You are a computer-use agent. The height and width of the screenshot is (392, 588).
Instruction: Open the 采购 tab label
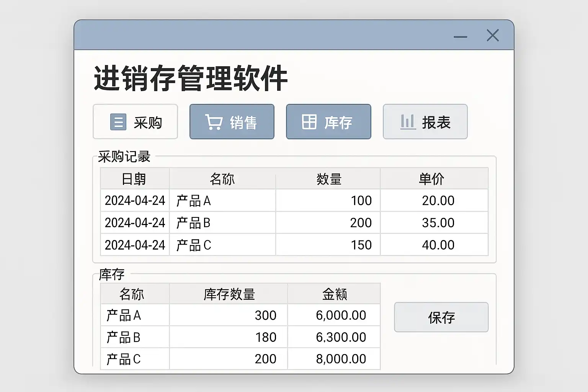148,122
